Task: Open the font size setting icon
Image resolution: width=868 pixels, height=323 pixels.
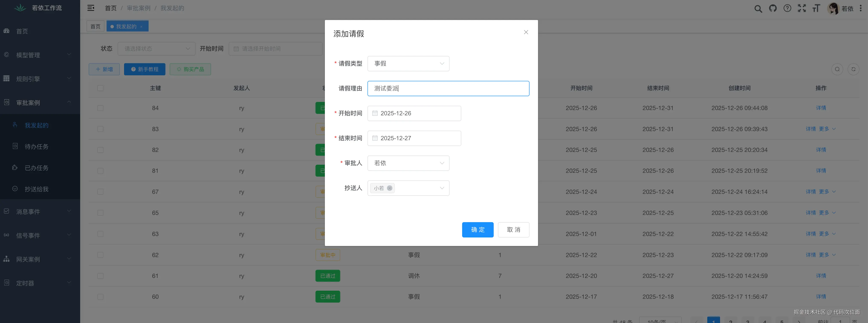Action: pos(816,9)
